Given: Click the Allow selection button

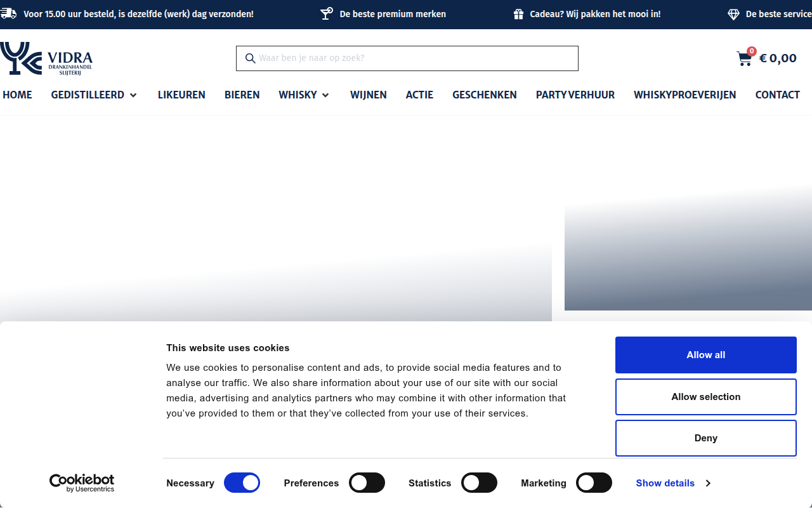Looking at the screenshot, I should [x=706, y=397].
